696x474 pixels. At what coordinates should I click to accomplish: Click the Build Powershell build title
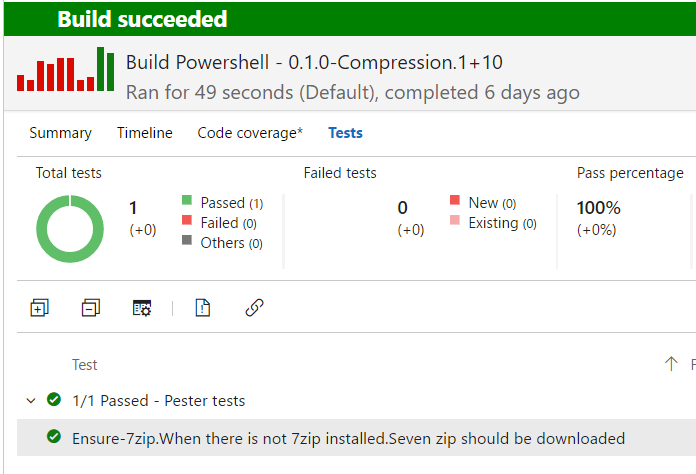(314, 62)
